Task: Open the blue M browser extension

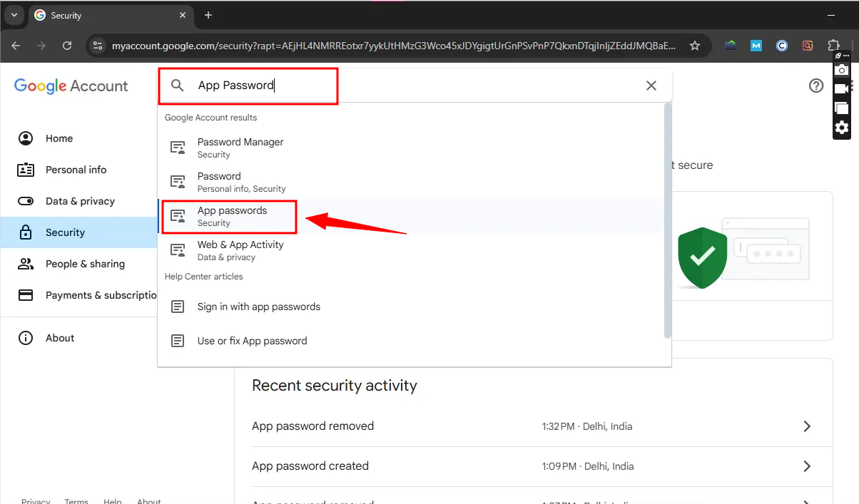Action: tap(756, 46)
